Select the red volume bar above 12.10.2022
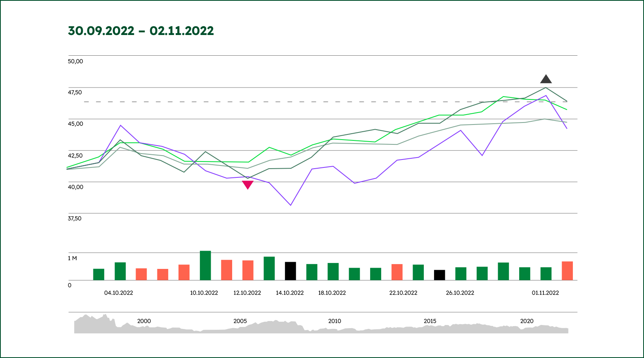Image resolution: width=644 pixels, height=358 pixels. coord(248,270)
